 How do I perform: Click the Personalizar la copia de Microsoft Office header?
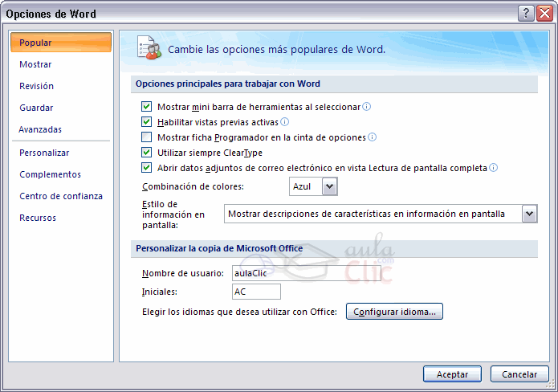tap(219, 248)
